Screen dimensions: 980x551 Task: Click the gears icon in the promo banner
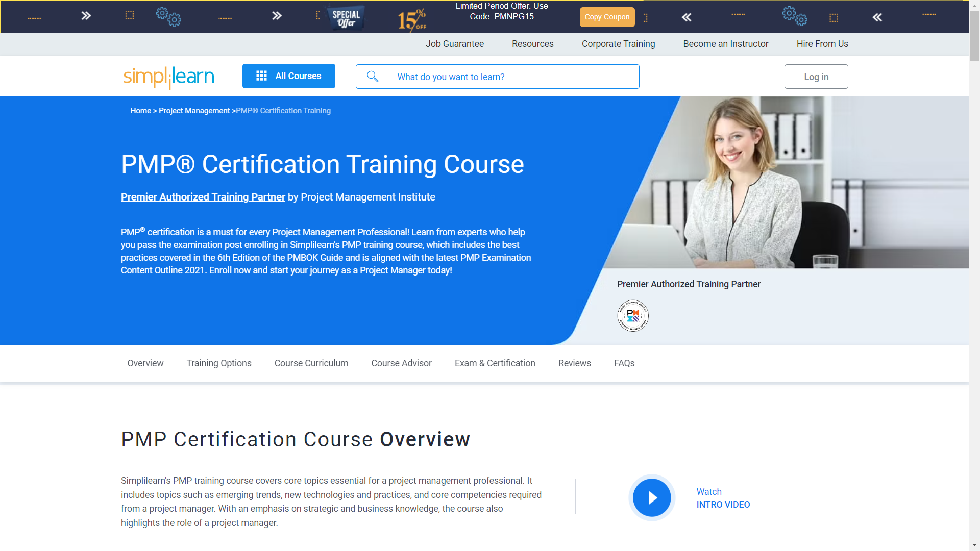pos(168,17)
